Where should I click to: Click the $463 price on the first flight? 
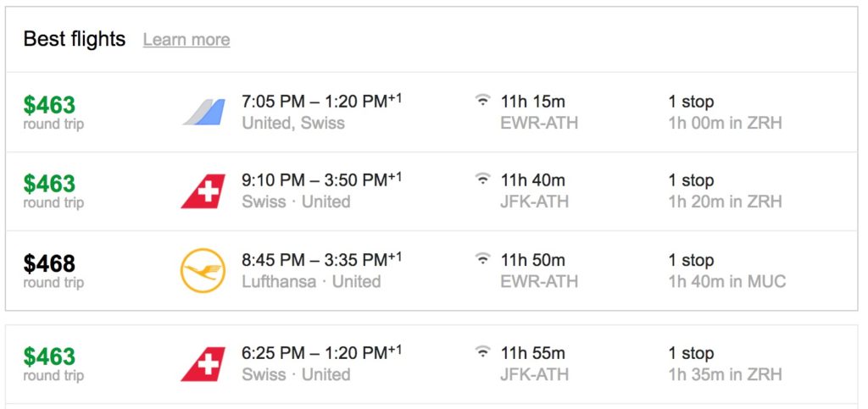tap(50, 105)
